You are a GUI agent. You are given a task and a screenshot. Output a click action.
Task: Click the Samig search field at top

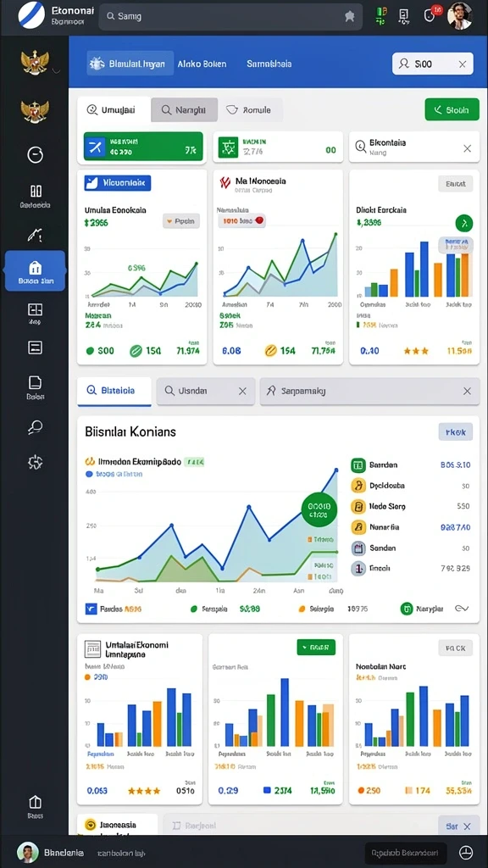pyautogui.click(x=230, y=17)
